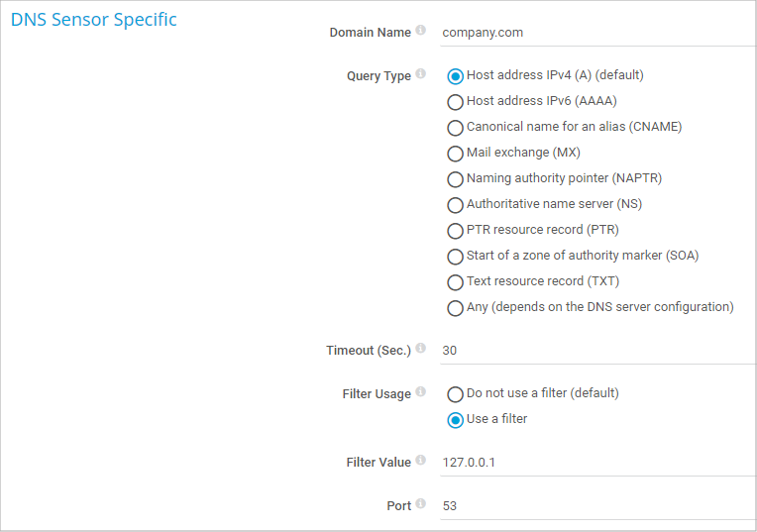Select Start of a zone of authority (SOA)

click(456, 256)
